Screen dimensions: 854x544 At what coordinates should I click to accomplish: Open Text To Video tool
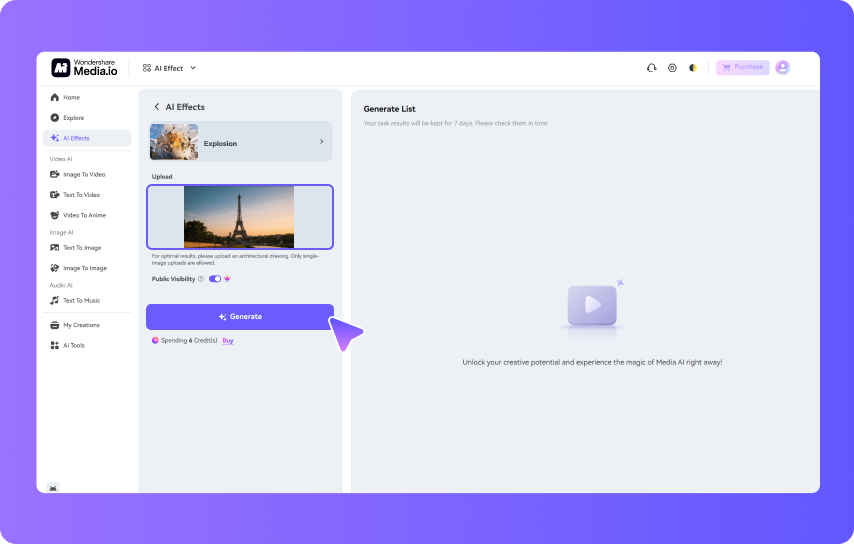[75, 194]
